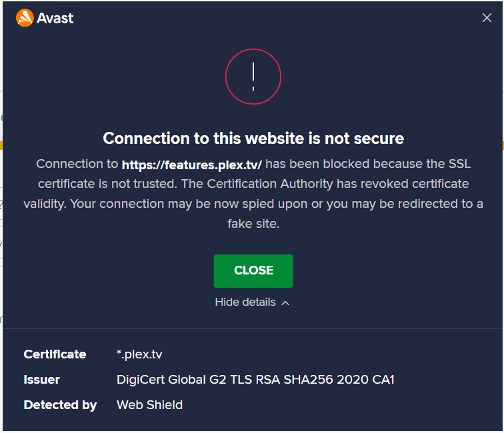Click the orange Avast logo icon
Viewport: 504px width, 433px height.
[24, 18]
